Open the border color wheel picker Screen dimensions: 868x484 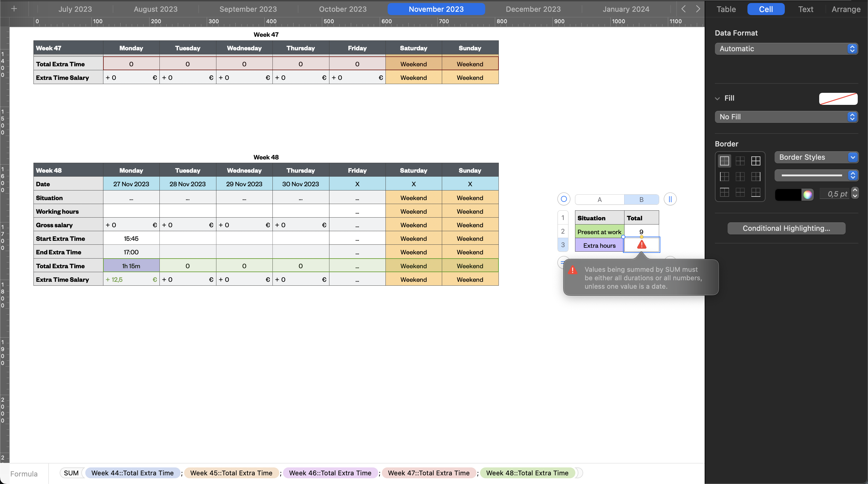point(807,194)
